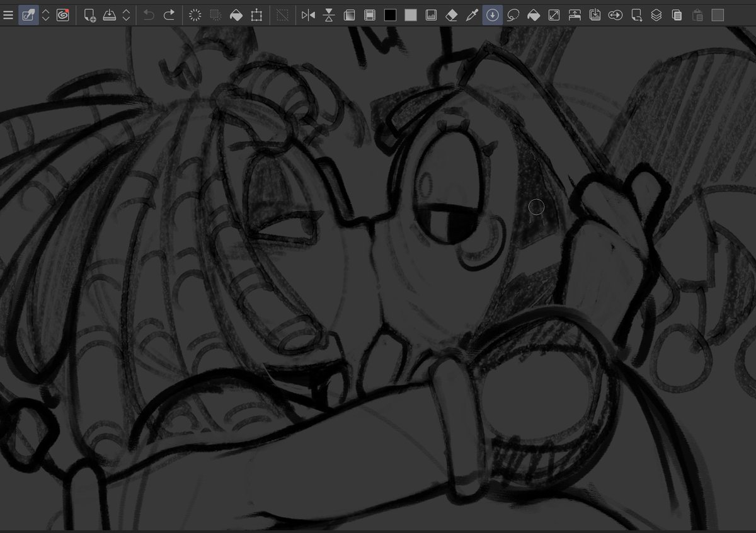The image size is (756, 533).
Task: Select the simple mode switch pen icon
Action: point(28,14)
